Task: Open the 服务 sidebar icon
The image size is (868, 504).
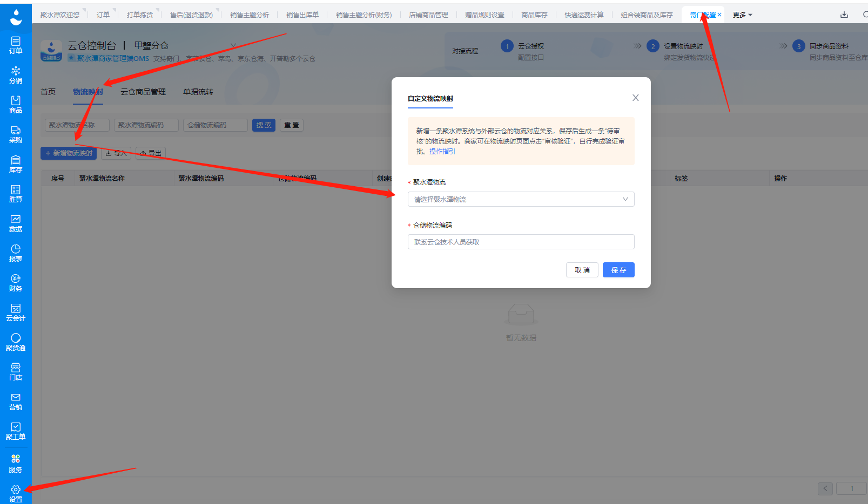Action: (16, 464)
